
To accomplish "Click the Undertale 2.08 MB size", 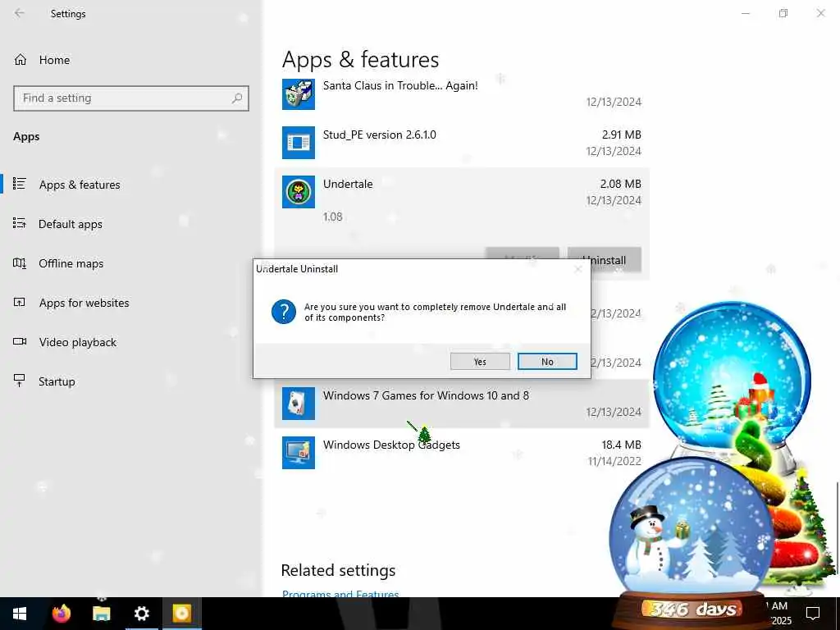I will [620, 184].
